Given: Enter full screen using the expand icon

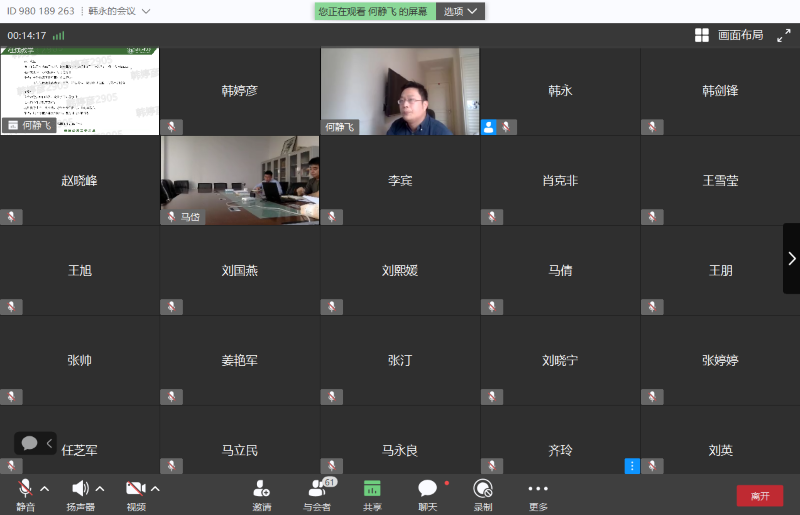Looking at the screenshot, I should click(x=783, y=35).
